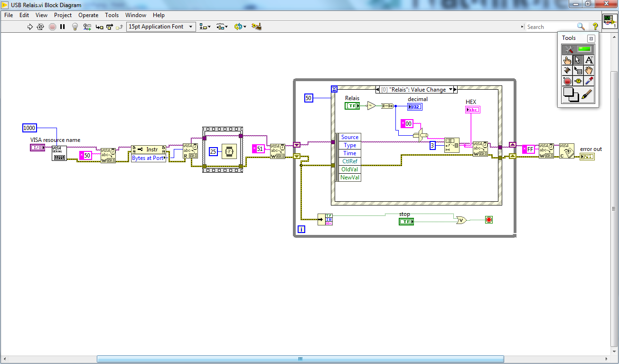
Task: Toggle the Pause execution button
Action: point(62,27)
